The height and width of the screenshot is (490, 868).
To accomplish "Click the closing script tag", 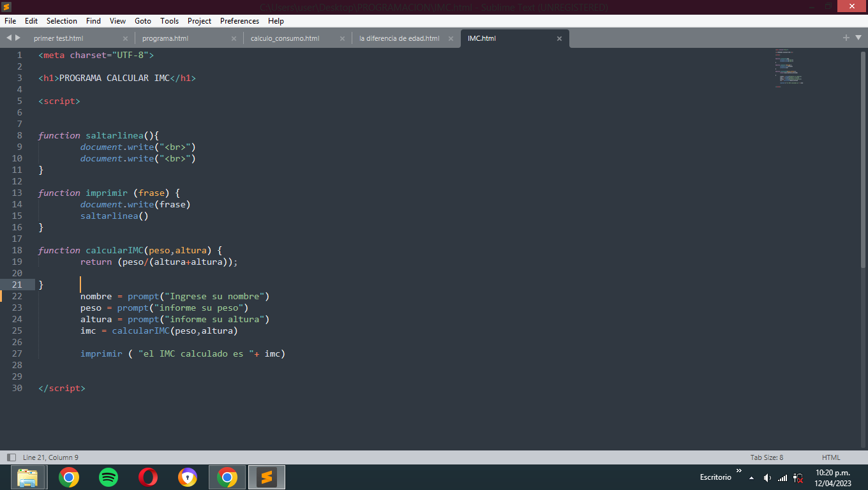I will coord(61,388).
